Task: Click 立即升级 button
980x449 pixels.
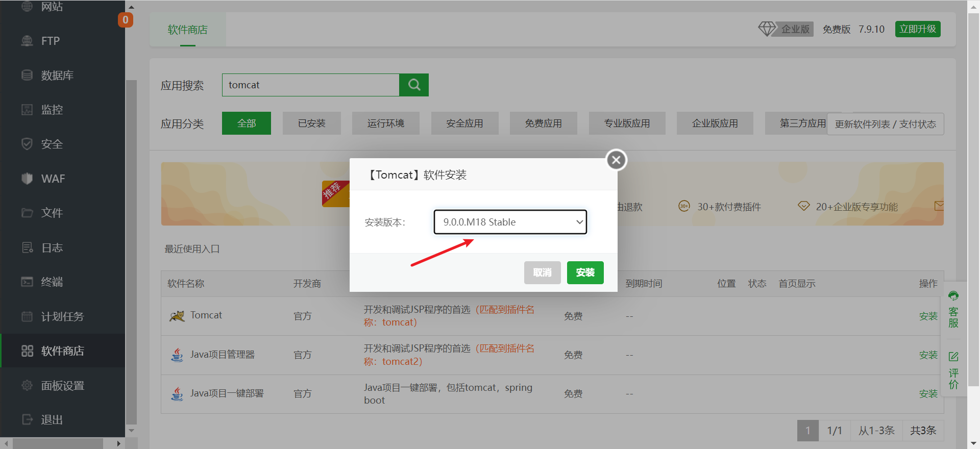Action: coord(918,29)
